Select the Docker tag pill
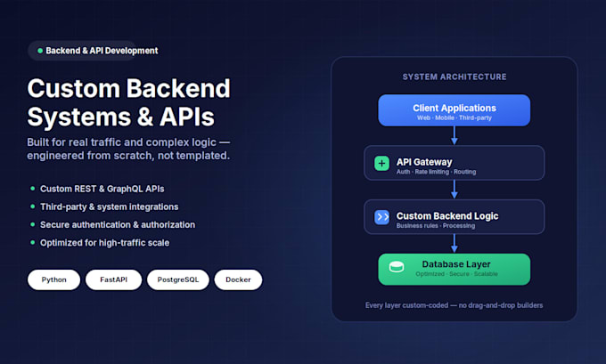Screen dimensions: 606x364 coord(238,279)
